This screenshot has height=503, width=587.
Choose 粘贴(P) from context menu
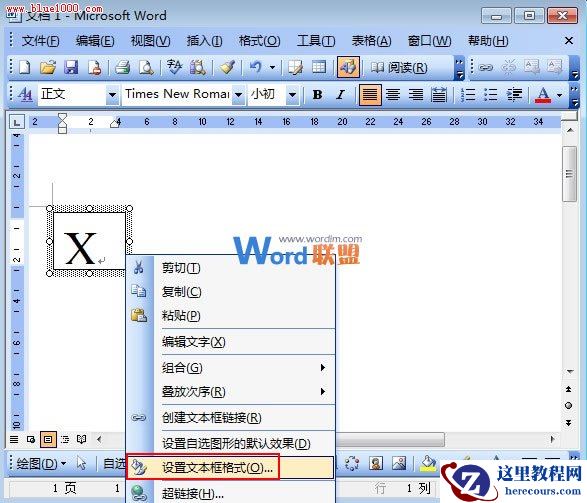tap(231, 315)
